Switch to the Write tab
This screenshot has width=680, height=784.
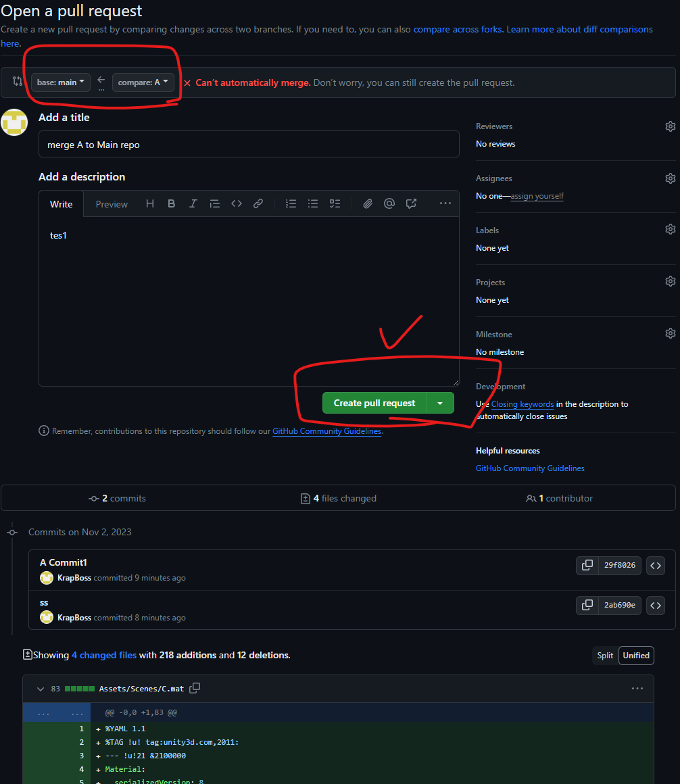pos(61,204)
